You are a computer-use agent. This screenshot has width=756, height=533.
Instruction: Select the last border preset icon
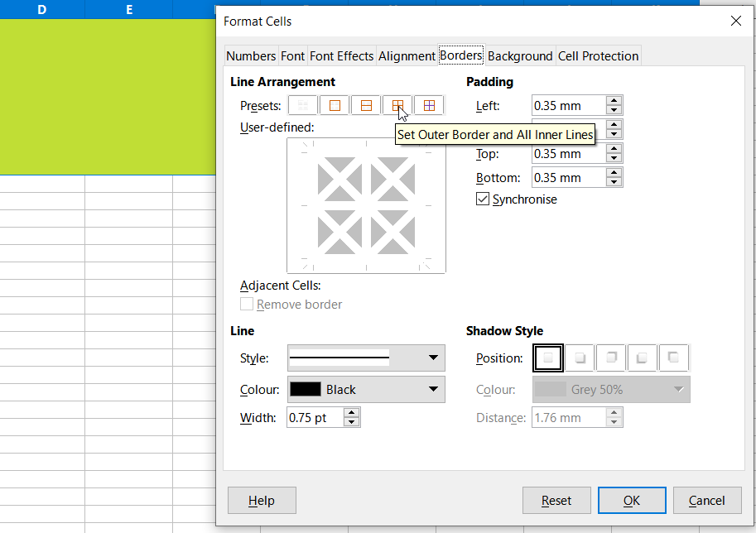pos(429,106)
